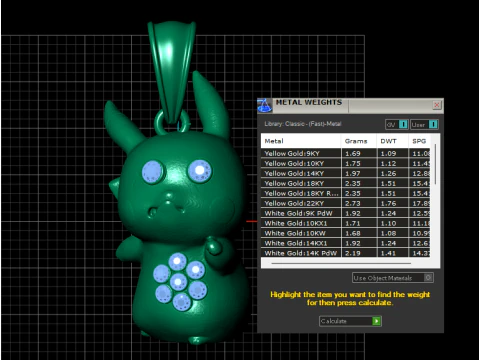Click the green Calculate arrow icon
The height and width of the screenshot is (360, 480).
pos(376,321)
